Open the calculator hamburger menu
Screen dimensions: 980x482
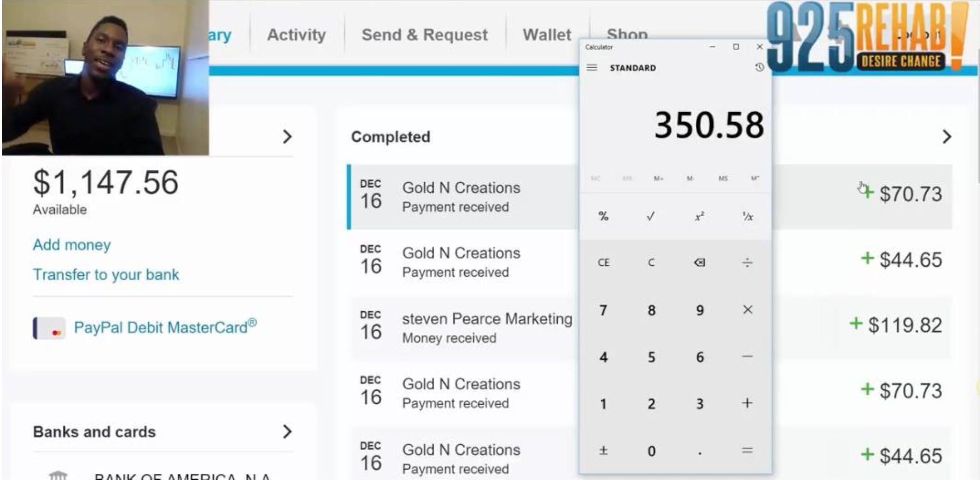click(x=592, y=68)
